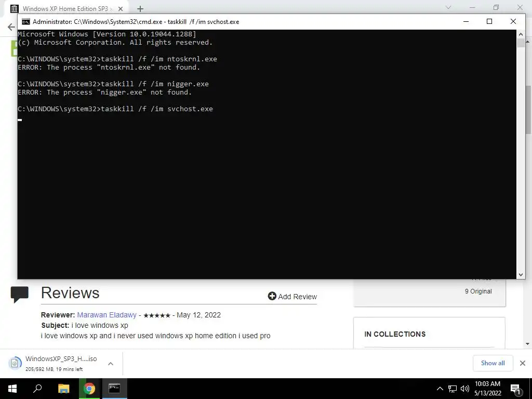
Task: Open Chrome tab search chevron
Action: tap(448, 7)
